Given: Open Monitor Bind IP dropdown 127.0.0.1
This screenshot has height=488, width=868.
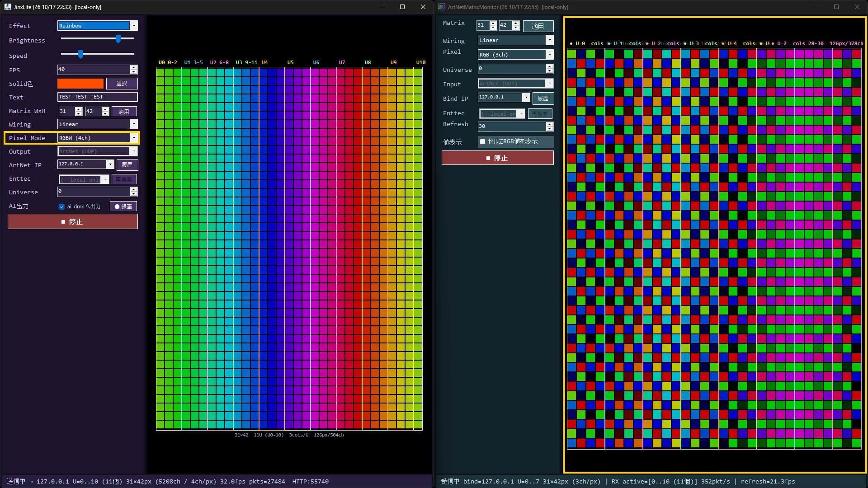Looking at the screenshot, I should pos(504,97).
